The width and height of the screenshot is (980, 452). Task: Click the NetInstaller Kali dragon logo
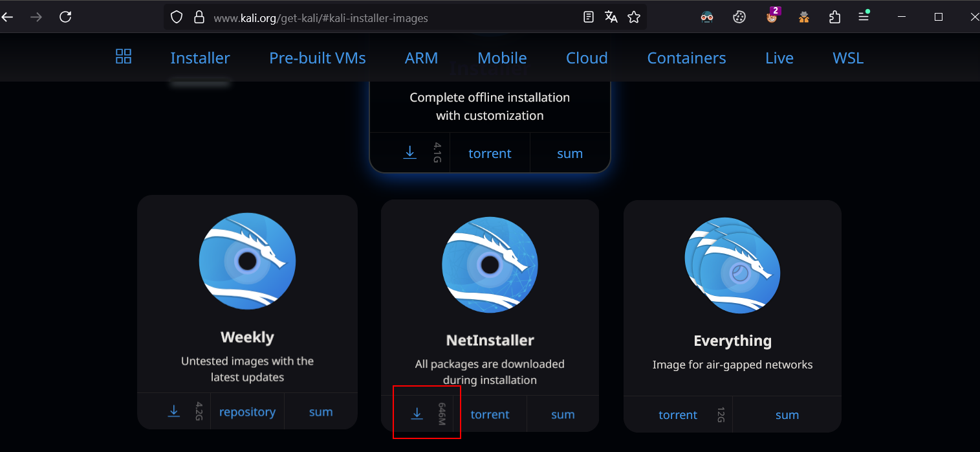tap(490, 265)
